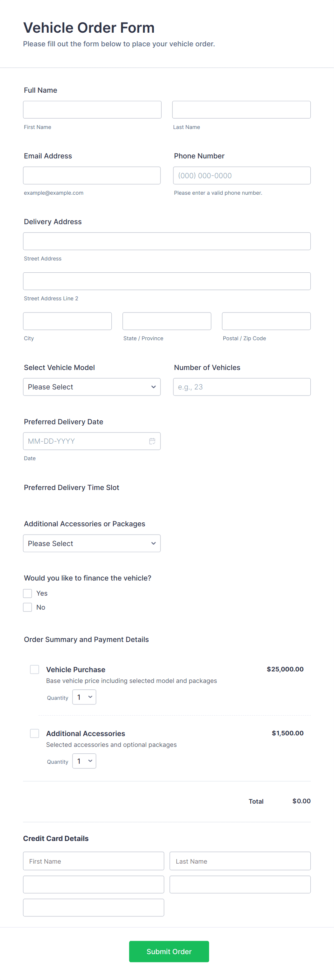
Task: Open the Additional Accessories quantity dropdown
Action: 84,761
